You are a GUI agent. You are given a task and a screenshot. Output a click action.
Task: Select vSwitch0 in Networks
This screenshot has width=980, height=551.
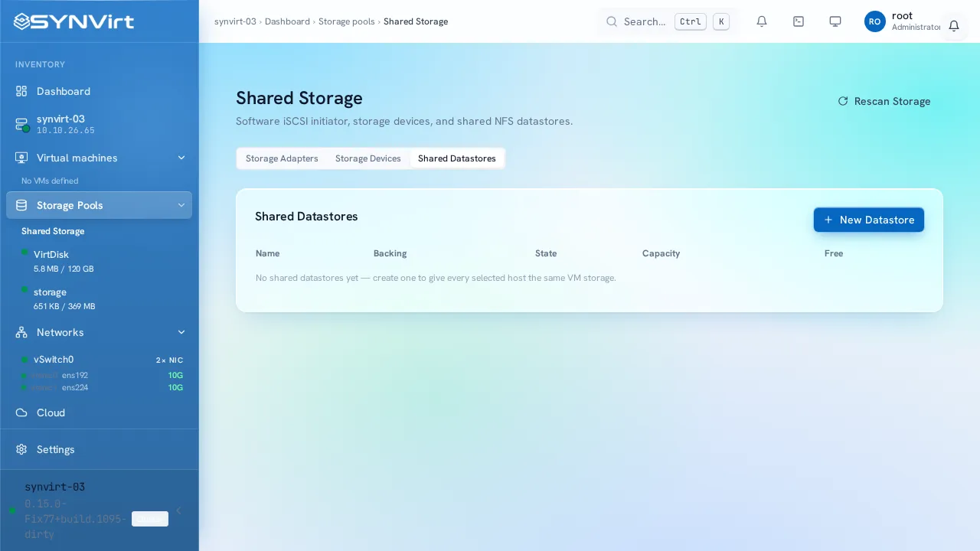54,360
